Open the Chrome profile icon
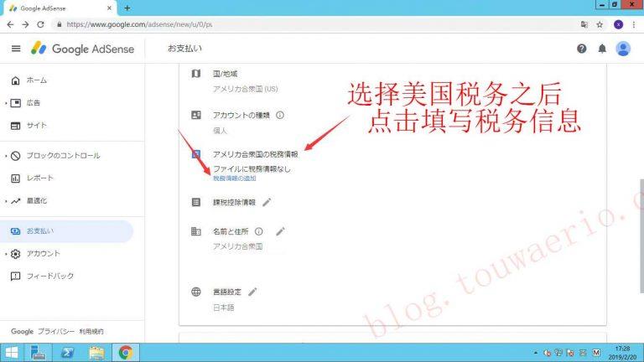The image size is (644, 362). tap(618, 24)
